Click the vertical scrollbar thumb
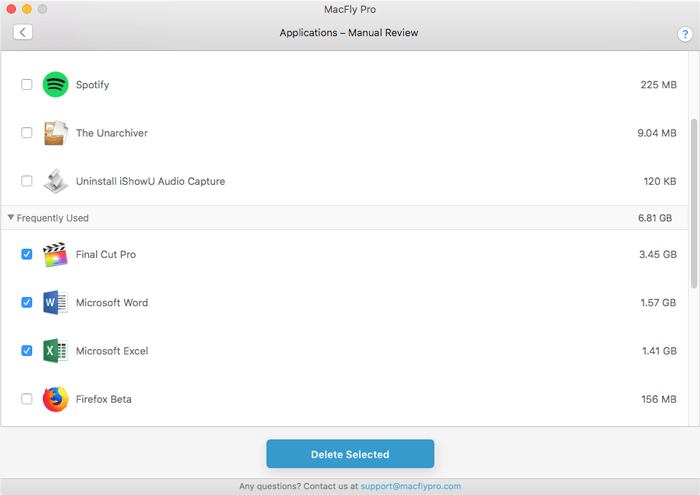The height and width of the screenshot is (495, 700). tap(694, 203)
